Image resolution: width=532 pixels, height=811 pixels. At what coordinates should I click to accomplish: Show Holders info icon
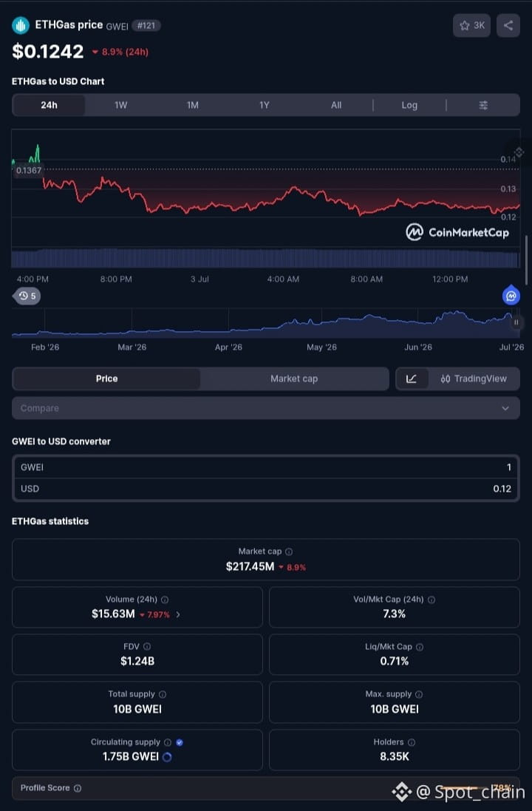coord(412,742)
